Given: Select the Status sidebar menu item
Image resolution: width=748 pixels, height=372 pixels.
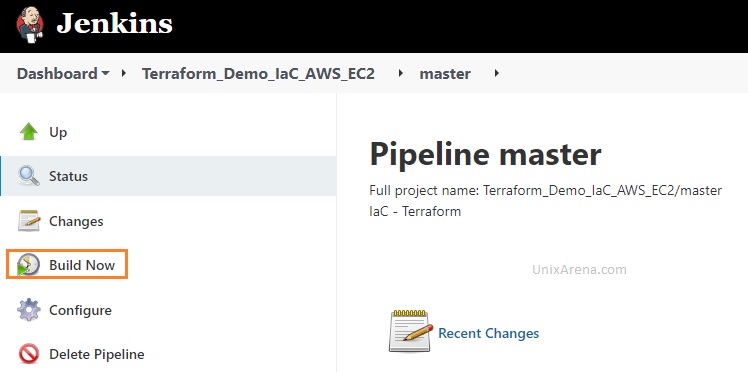Looking at the screenshot, I should [168, 176].
